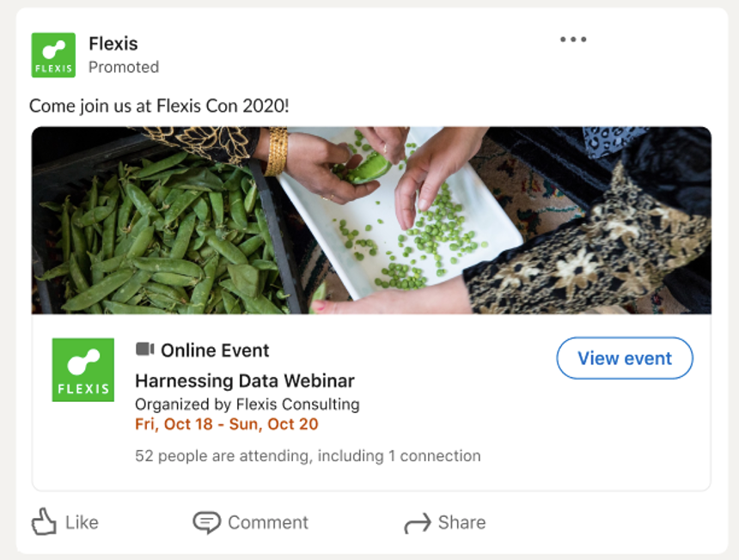This screenshot has width=739, height=560.
Task: Click the Flexis company logo avatar
Action: [53, 54]
